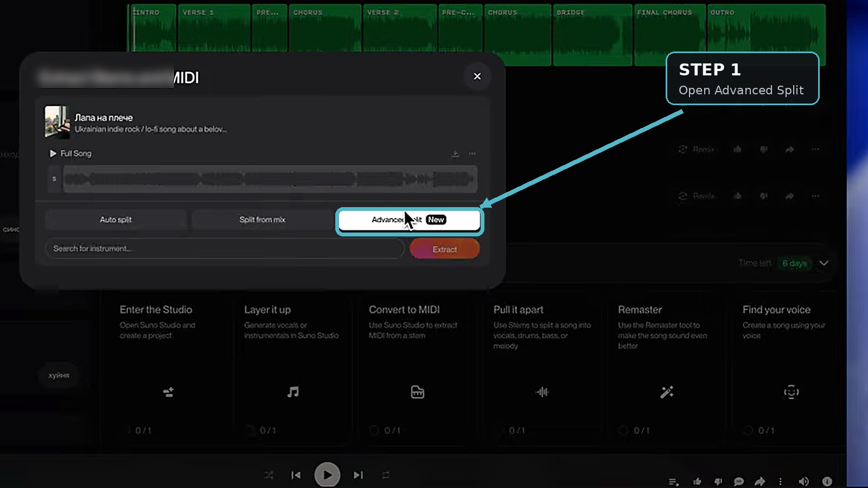
Task: Select the Split from mix tab
Action: tap(262, 220)
